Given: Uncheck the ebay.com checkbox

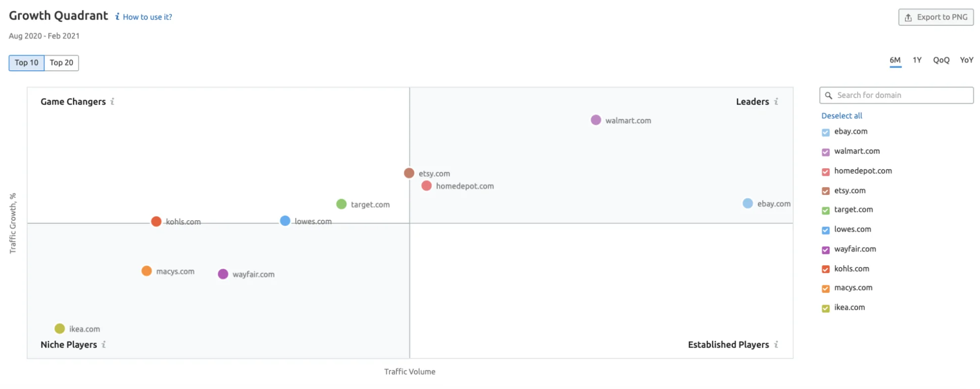Looking at the screenshot, I should [x=826, y=132].
